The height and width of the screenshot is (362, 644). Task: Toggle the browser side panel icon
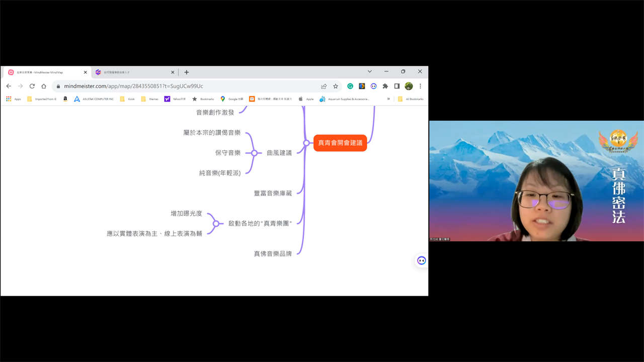(x=397, y=86)
